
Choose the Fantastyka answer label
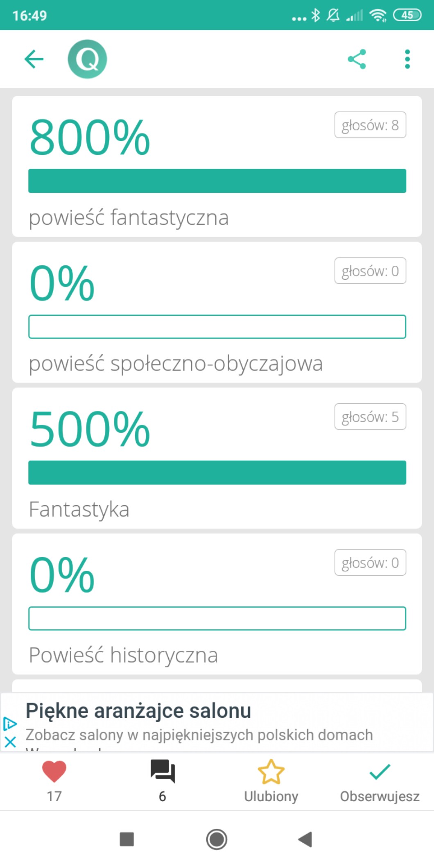(79, 509)
